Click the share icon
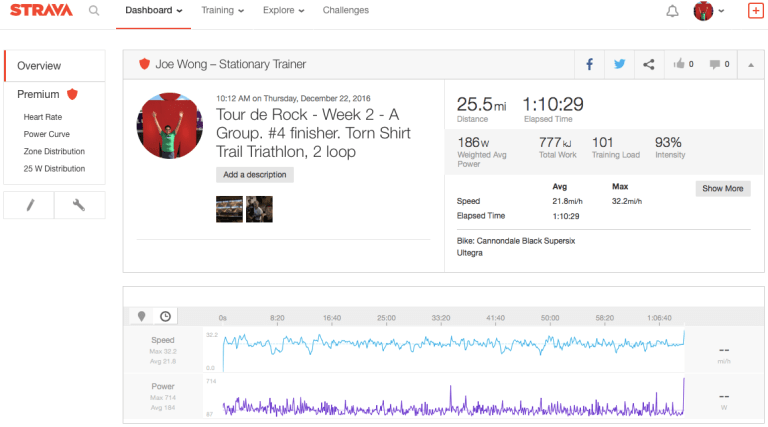This screenshot has width=768, height=427. [x=649, y=64]
